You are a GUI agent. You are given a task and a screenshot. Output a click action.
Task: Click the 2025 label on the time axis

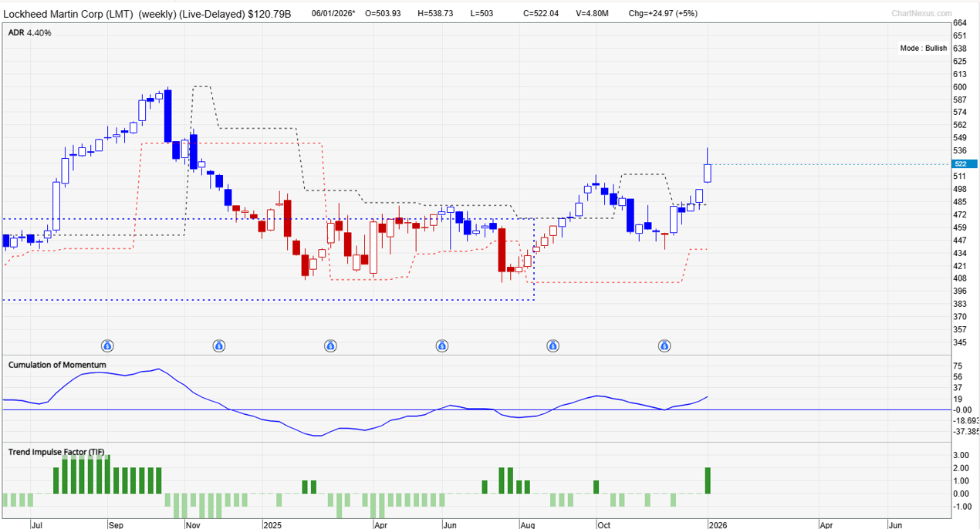(x=272, y=524)
